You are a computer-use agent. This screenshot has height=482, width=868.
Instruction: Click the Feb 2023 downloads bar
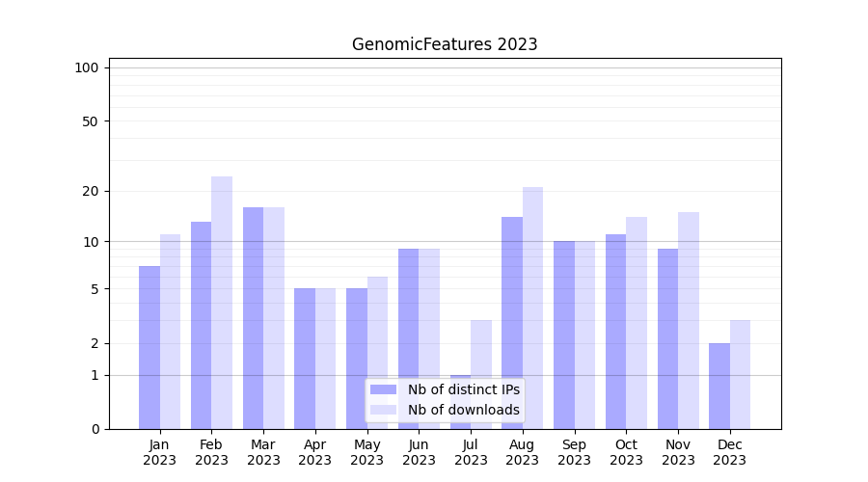222,303
